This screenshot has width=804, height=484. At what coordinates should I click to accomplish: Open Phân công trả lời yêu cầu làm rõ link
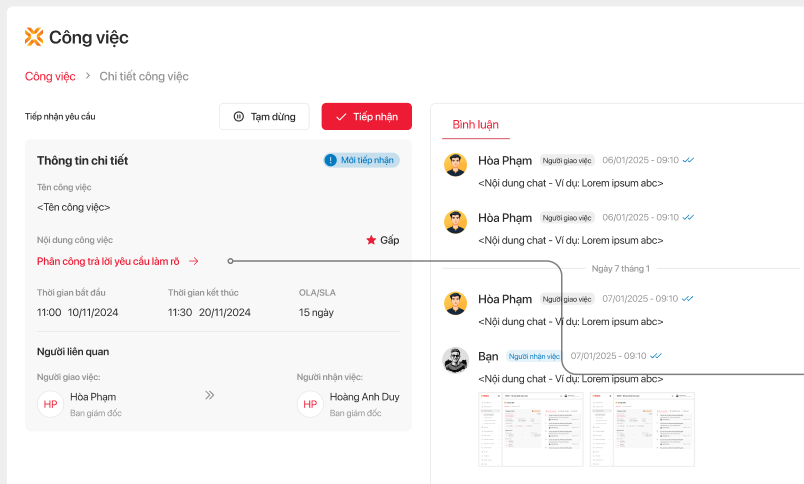pyautogui.click(x=108, y=261)
